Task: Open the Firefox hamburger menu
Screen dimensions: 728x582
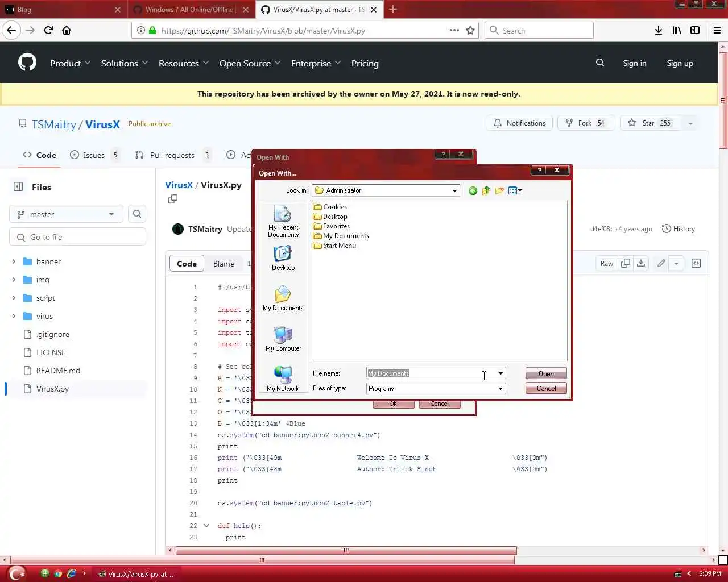Action: (x=717, y=30)
